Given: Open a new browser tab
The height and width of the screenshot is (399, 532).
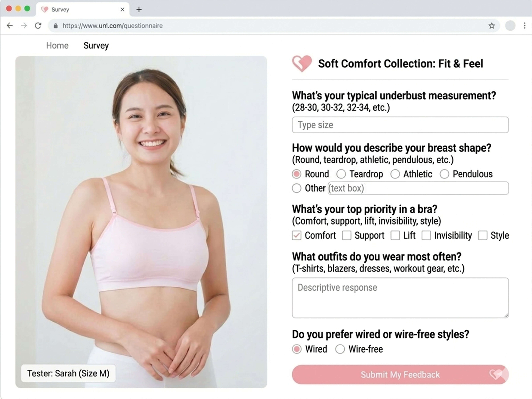Looking at the screenshot, I should coord(139,10).
